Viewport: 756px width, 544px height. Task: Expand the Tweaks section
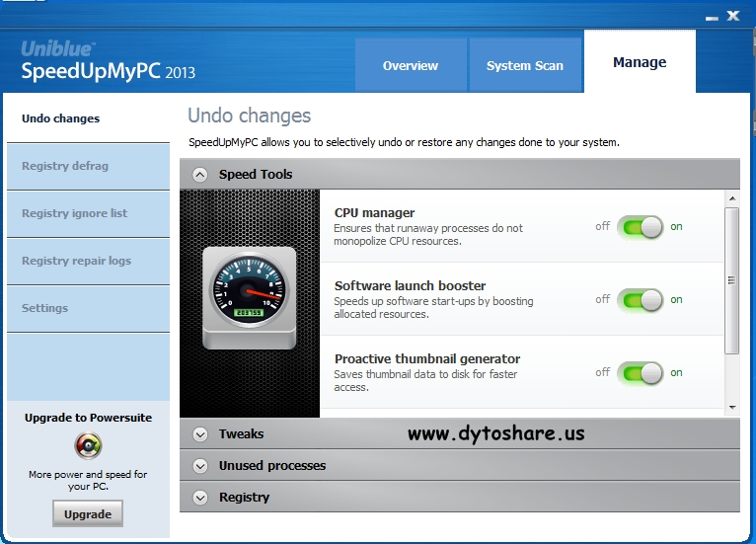(x=200, y=434)
